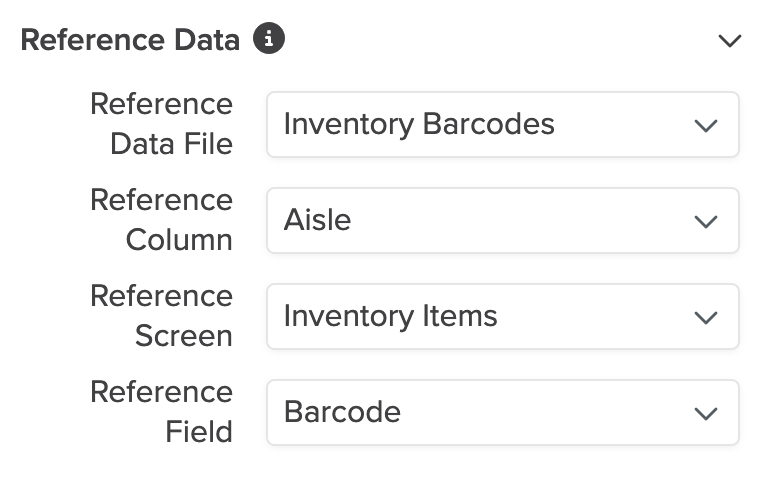Screen dimensions: 760x490
Task: Click the arrow in the Aisle dropdown
Action: [706, 221]
